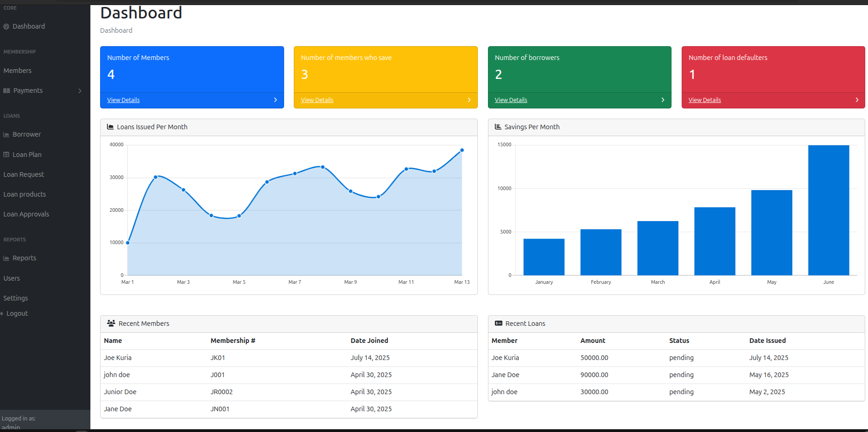Click the chevron on the loan defaulters card

coord(857,100)
